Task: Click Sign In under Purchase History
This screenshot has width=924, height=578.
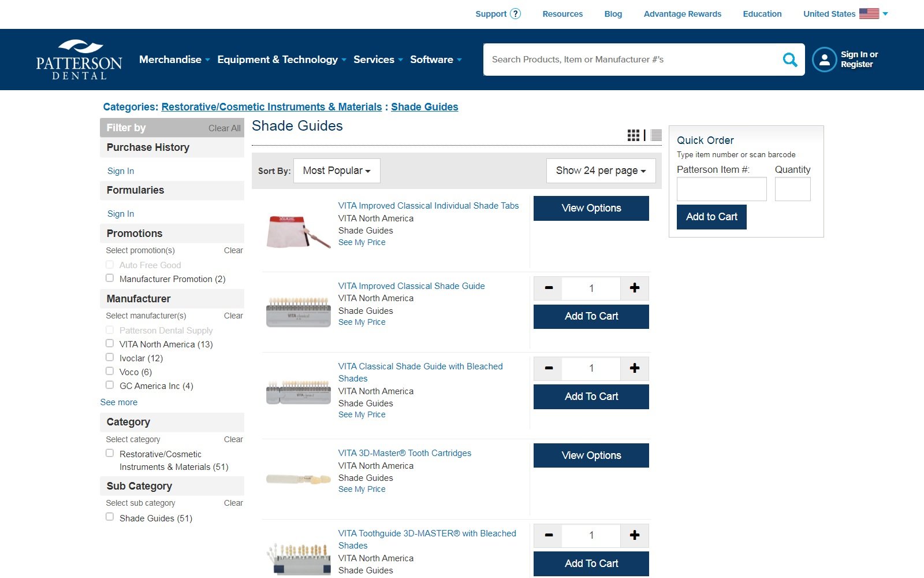Action: click(x=121, y=171)
